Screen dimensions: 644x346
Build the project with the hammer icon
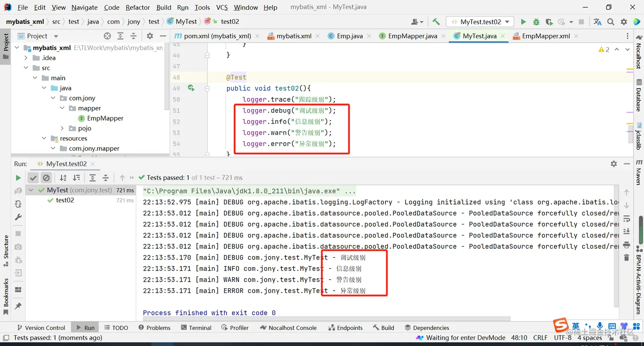(x=436, y=22)
